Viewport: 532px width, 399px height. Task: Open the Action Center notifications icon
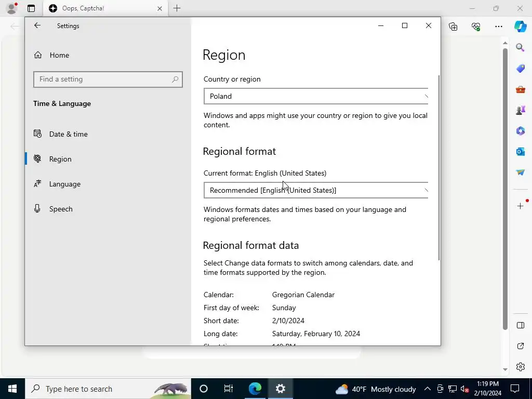tap(515, 389)
